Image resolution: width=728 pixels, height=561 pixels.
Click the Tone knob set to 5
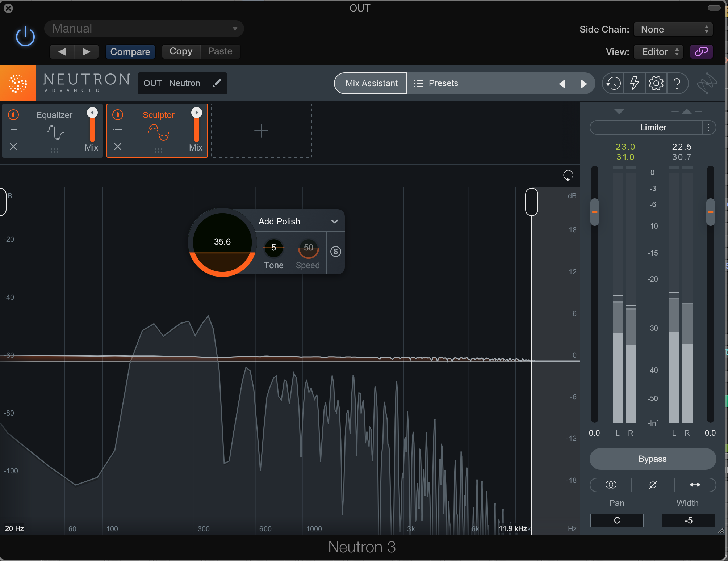273,248
